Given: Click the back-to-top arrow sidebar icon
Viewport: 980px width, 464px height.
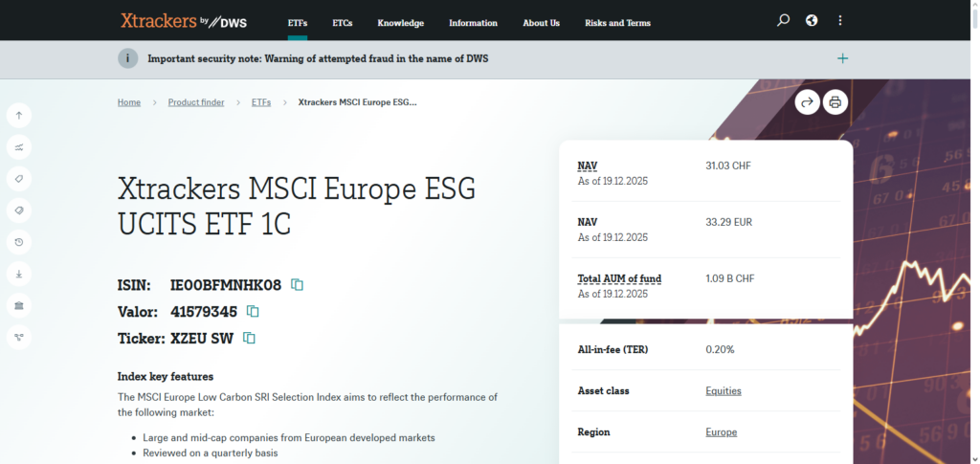Looking at the screenshot, I should [19, 116].
